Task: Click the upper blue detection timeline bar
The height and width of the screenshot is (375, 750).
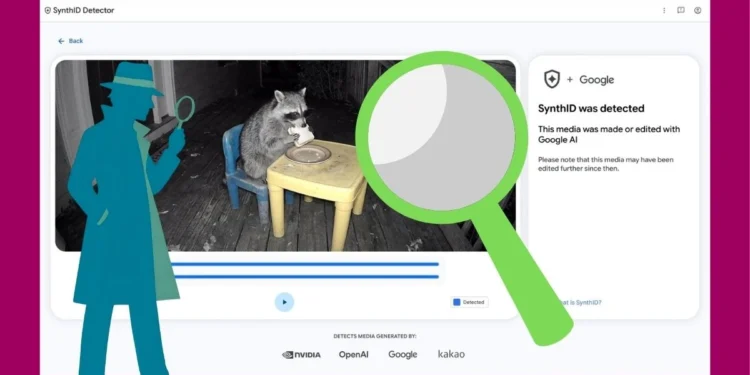Action: coord(304,264)
